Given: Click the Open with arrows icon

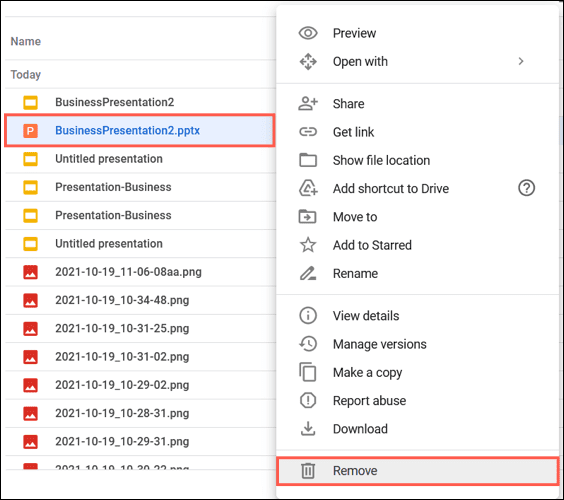Looking at the screenshot, I should (308, 62).
